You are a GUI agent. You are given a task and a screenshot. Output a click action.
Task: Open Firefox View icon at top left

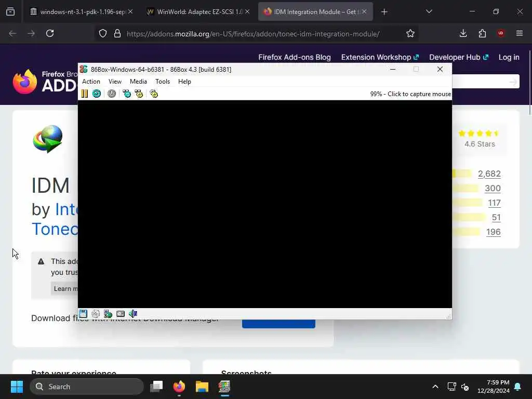point(10,12)
